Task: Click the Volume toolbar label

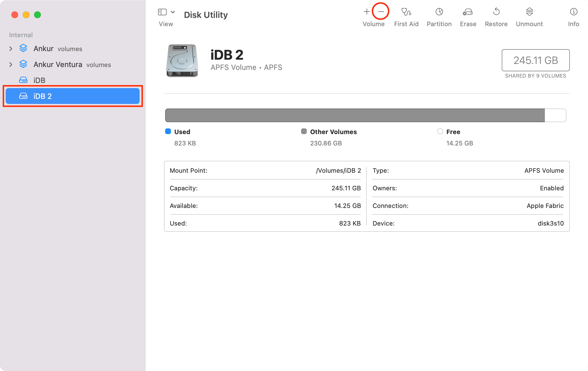Action: [373, 24]
